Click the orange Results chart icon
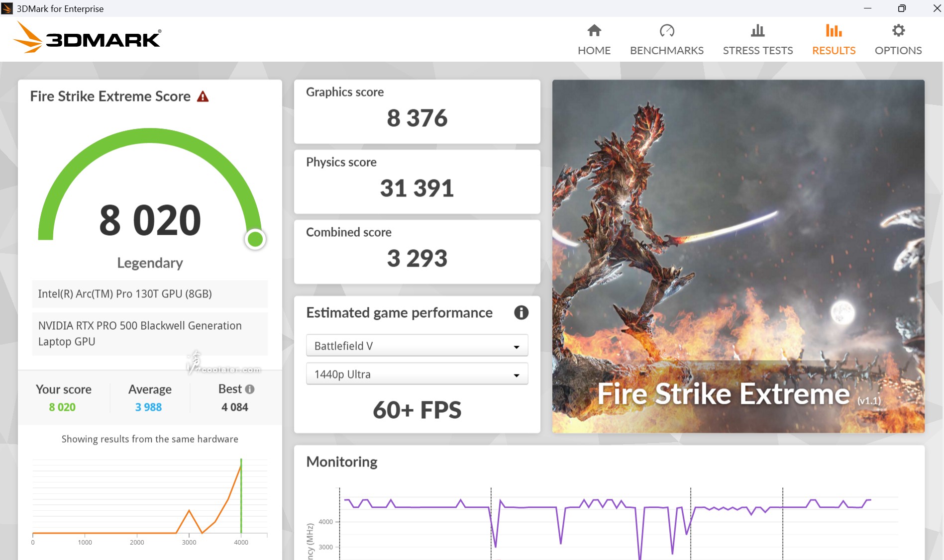944x560 pixels. (834, 31)
